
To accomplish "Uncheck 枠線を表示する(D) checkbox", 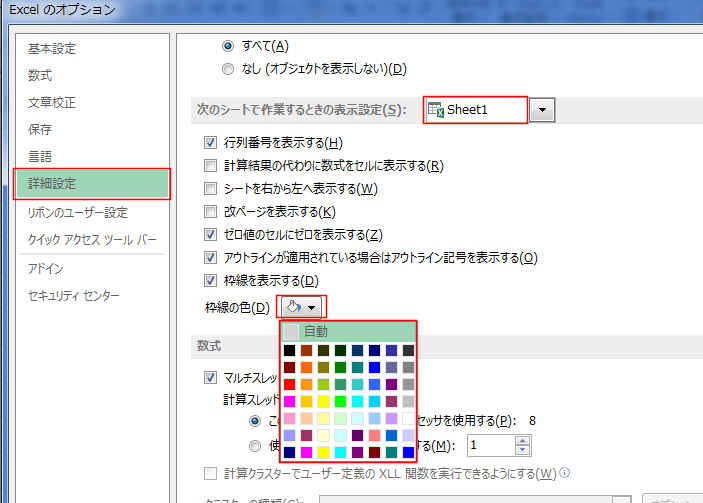I will coord(210,281).
